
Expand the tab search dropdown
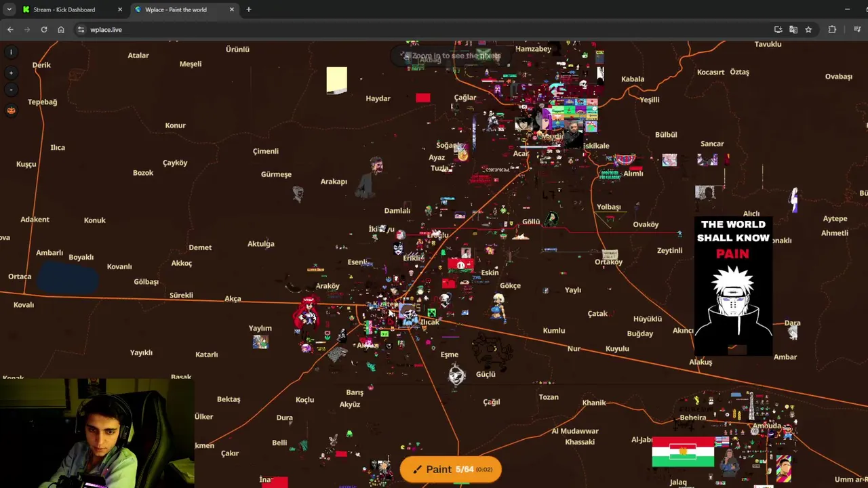(x=9, y=9)
